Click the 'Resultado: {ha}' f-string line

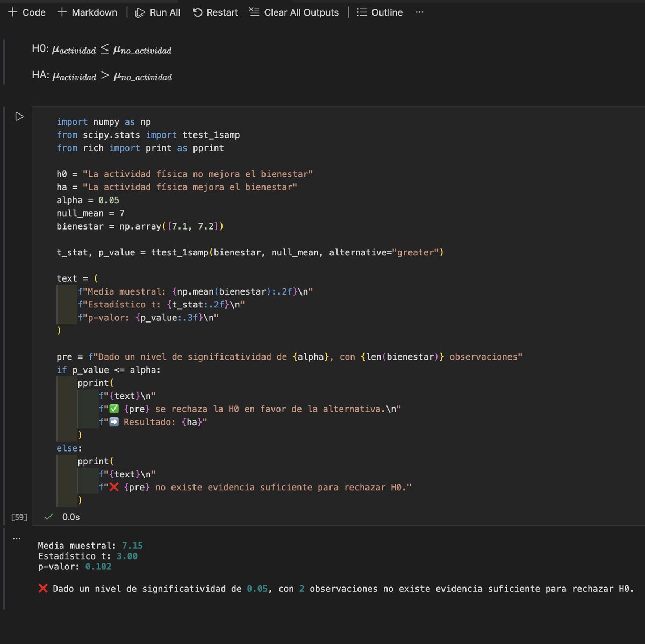pos(153,422)
